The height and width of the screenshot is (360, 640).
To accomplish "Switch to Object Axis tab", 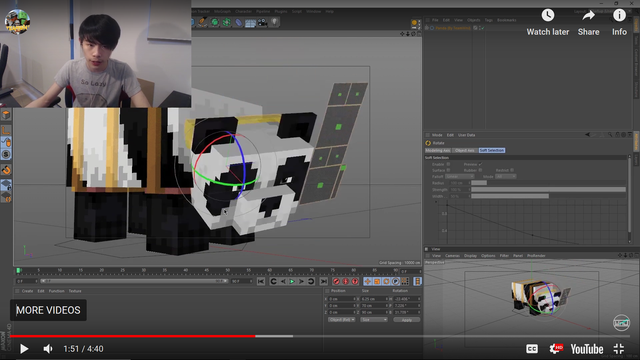I will click(465, 150).
